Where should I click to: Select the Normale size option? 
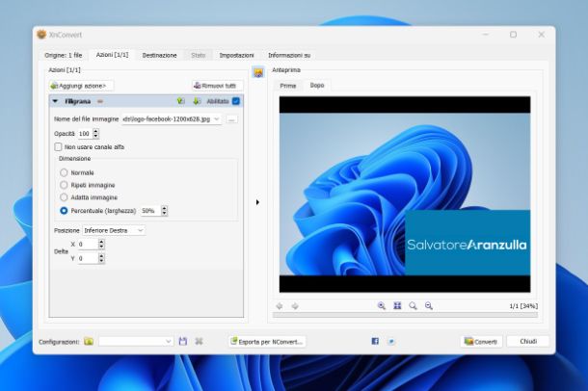click(x=64, y=172)
